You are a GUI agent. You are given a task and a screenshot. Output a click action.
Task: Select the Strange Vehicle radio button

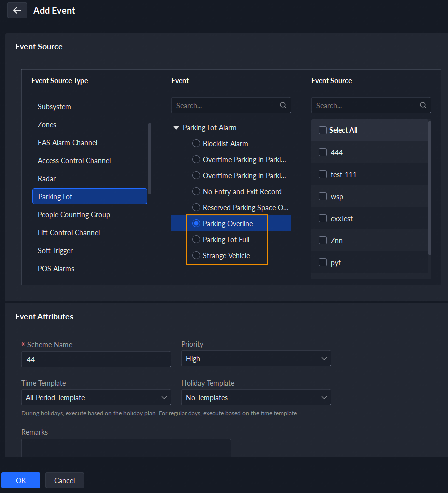tap(196, 256)
